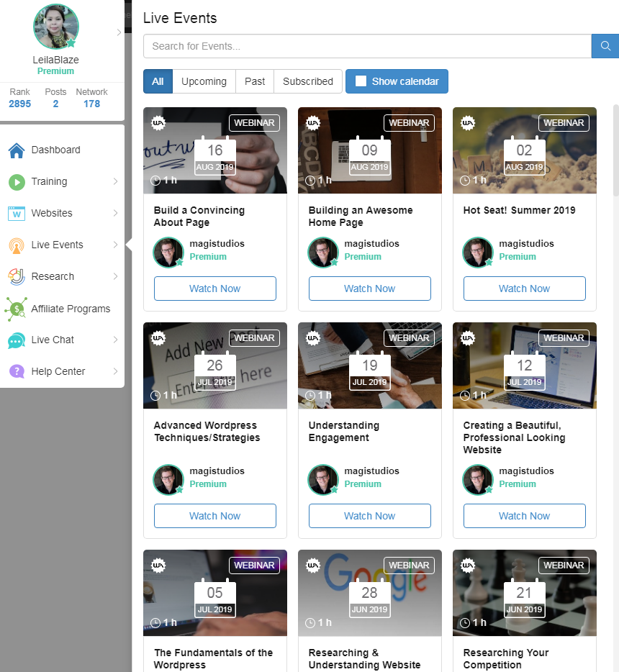Watch Now for Building an Awesome Home Page

click(369, 289)
